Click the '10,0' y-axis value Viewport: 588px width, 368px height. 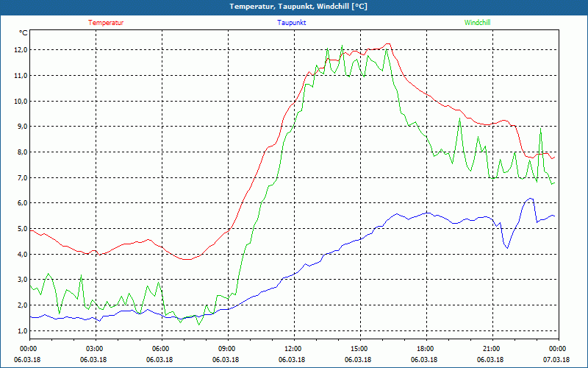pos(21,101)
